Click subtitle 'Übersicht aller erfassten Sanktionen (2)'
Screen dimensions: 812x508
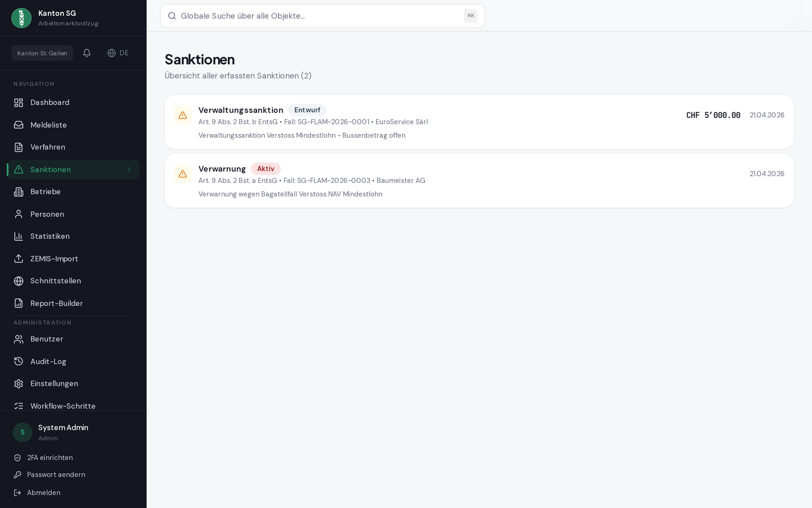pos(238,76)
